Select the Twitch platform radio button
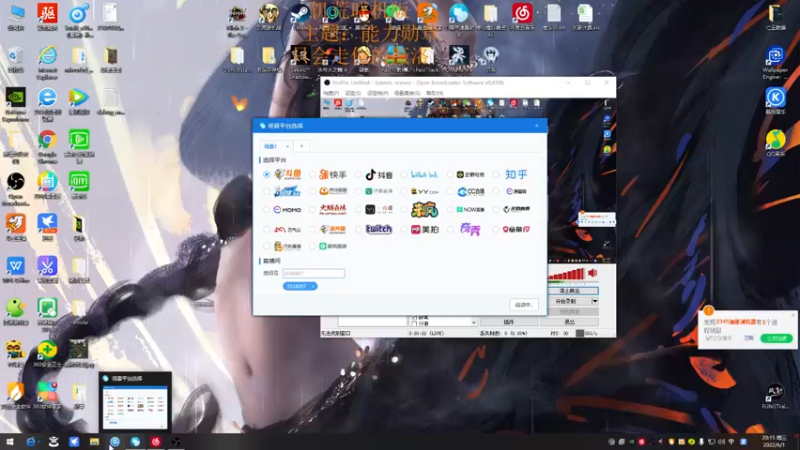Viewport: 800px width, 450px height. point(358,230)
